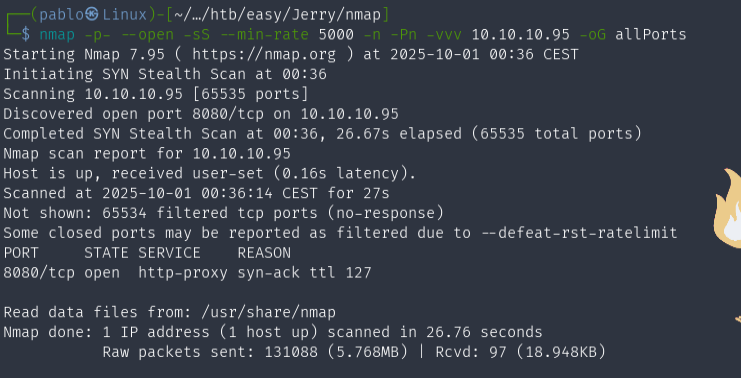Viewport: 741px width, 378px height.
Task: Click the http-proxy service name
Action: coord(183,273)
